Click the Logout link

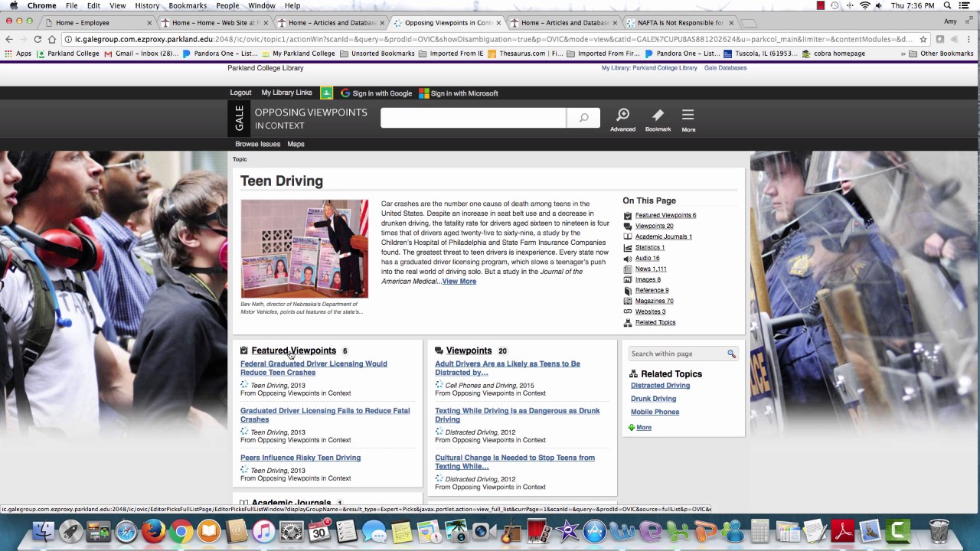click(240, 93)
